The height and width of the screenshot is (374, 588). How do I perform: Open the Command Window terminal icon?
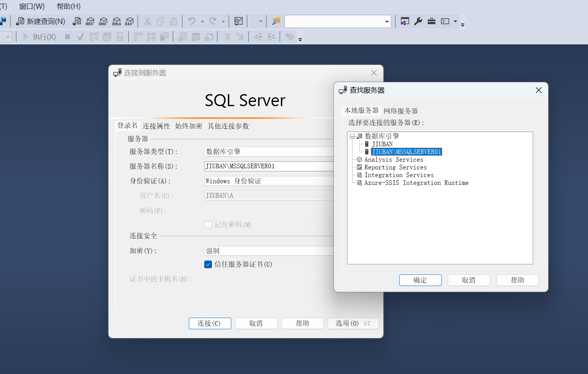445,21
